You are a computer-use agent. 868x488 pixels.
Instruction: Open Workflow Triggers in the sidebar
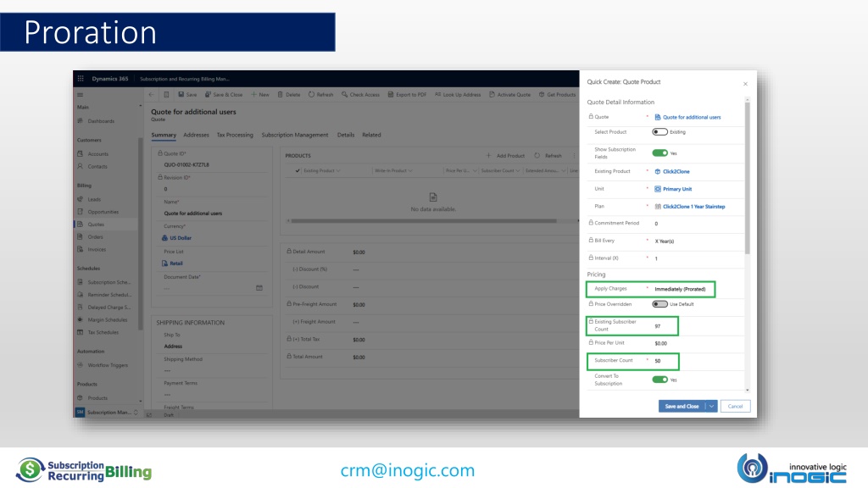click(108, 365)
